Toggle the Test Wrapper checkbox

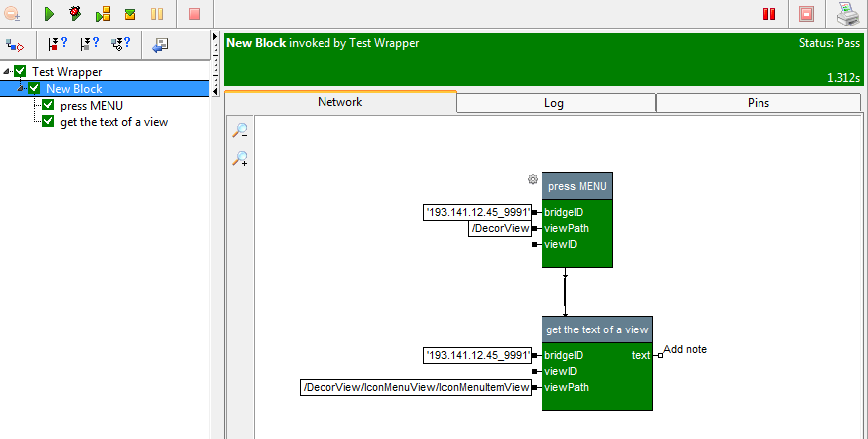pos(21,72)
